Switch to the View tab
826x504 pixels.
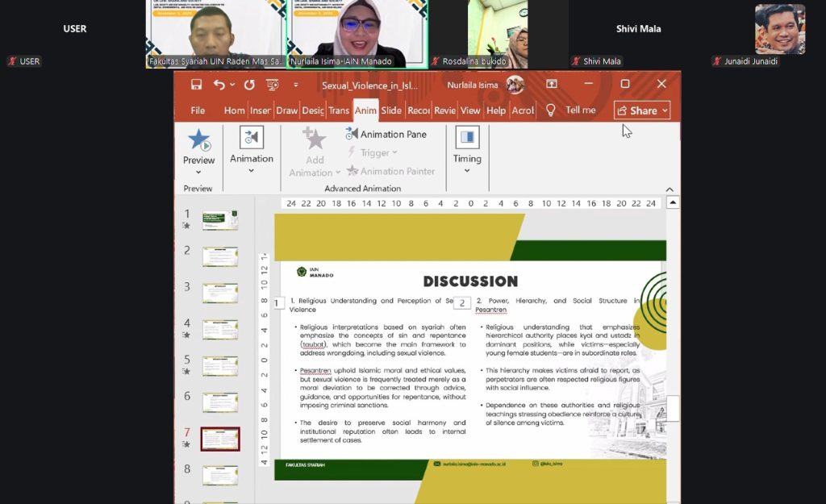[470, 110]
